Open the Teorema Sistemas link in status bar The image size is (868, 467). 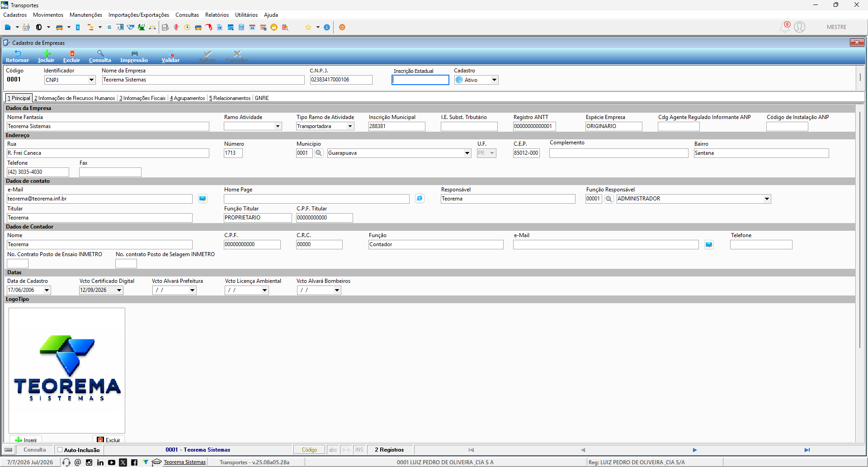pyautogui.click(x=184, y=462)
